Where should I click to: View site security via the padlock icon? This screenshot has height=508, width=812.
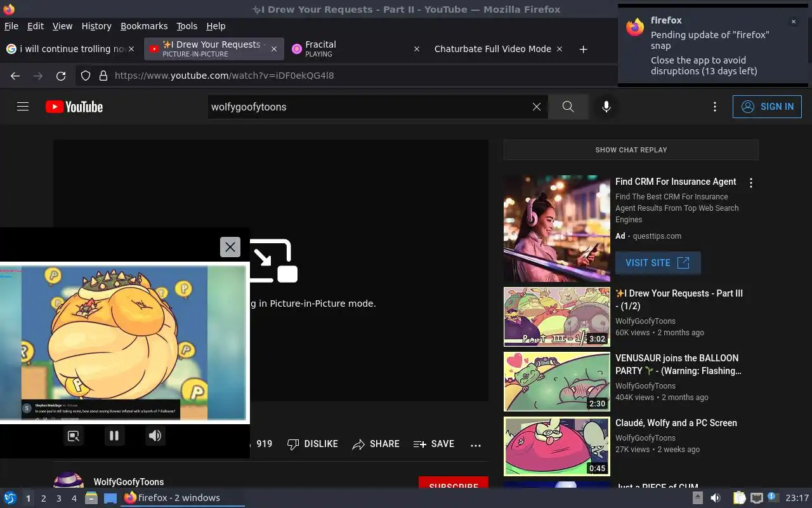click(x=103, y=76)
